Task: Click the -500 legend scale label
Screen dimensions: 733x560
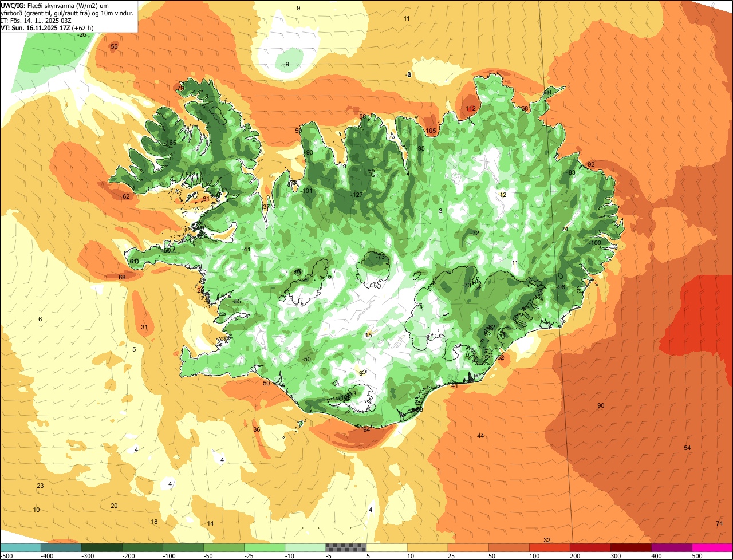Action: click(6, 556)
